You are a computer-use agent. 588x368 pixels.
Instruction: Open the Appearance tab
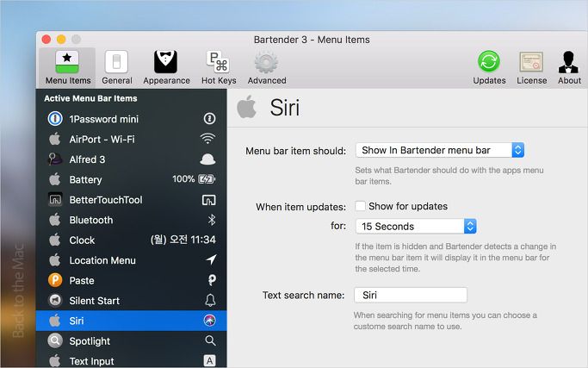[166, 68]
